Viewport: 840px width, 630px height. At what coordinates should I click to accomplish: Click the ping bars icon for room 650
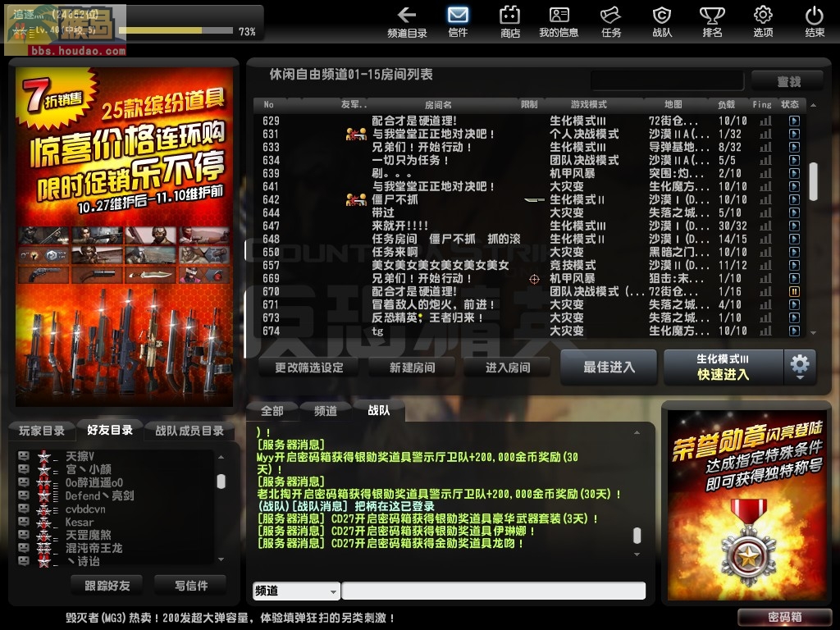pos(765,252)
